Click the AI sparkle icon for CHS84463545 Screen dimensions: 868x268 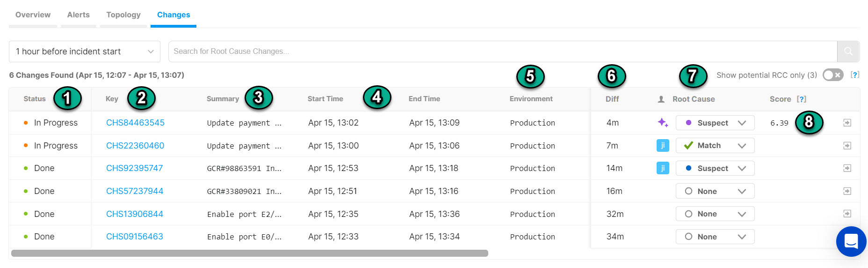(x=663, y=123)
